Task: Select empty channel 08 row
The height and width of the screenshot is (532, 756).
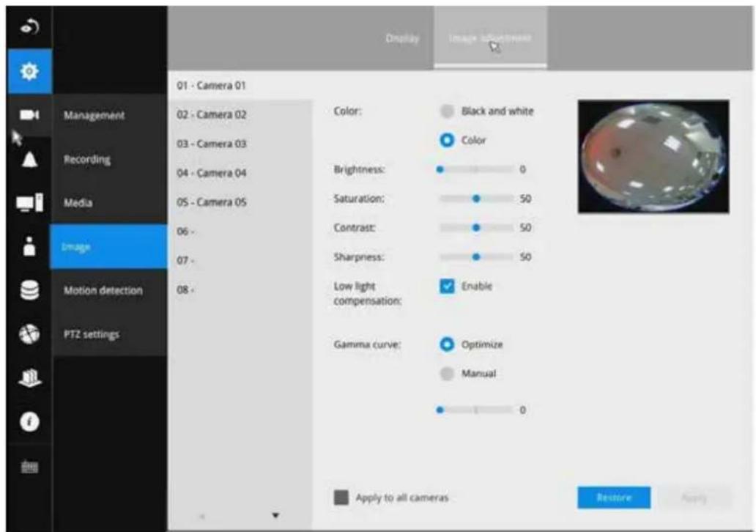Action: coord(240,290)
